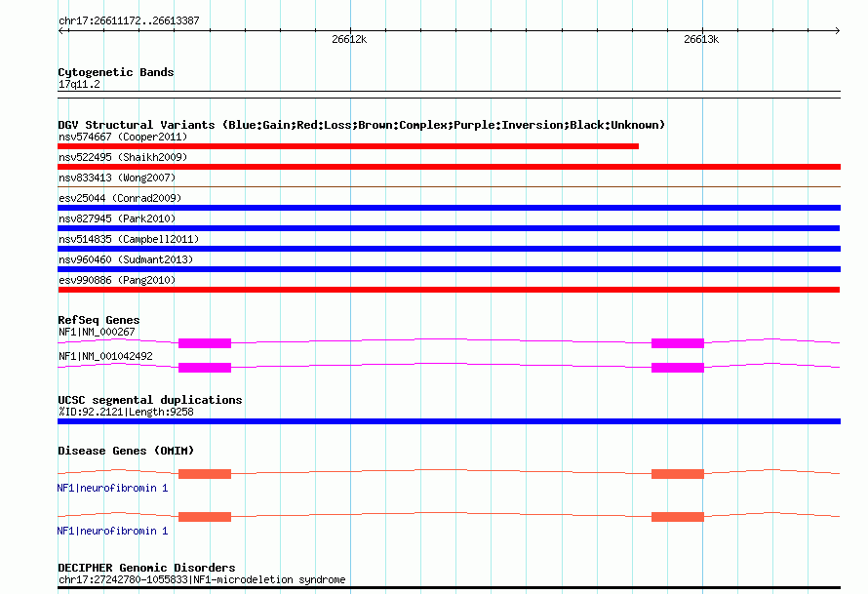Select the blue nsv827945 (Park2010) bar
This screenshot has height=594, width=868.
click(x=449, y=228)
